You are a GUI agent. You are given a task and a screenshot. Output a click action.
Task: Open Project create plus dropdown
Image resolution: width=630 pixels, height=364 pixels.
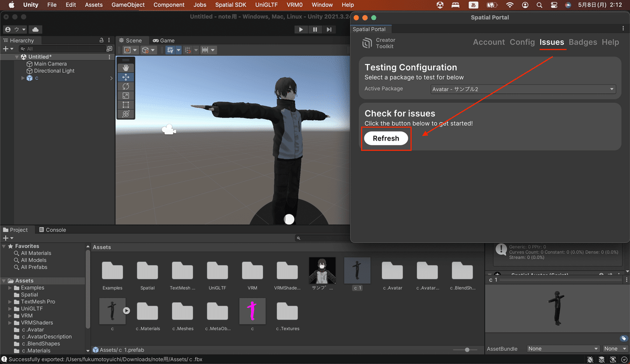pos(7,238)
